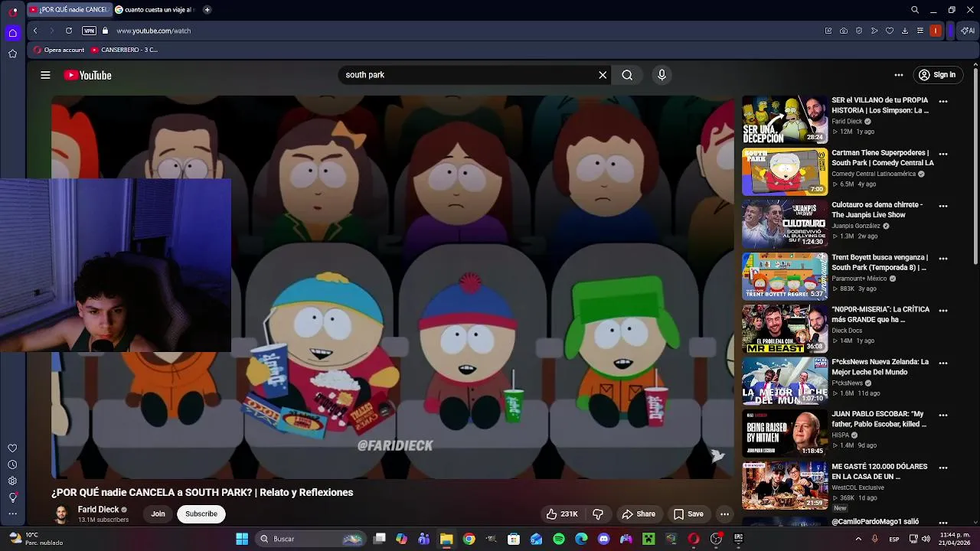Open options for NØPØR-MISERIA video
The image size is (980, 551).
tap(943, 311)
